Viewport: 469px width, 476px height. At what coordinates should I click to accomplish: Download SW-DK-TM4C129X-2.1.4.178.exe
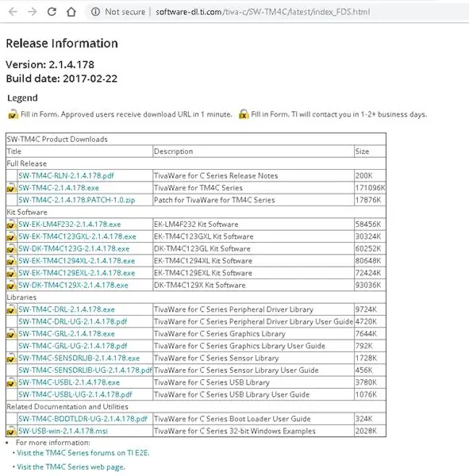point(73,285)
